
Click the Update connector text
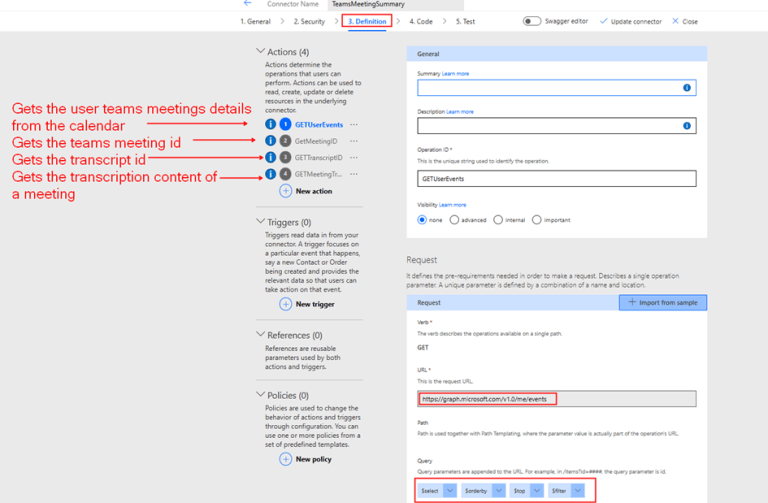click(636, 22)
